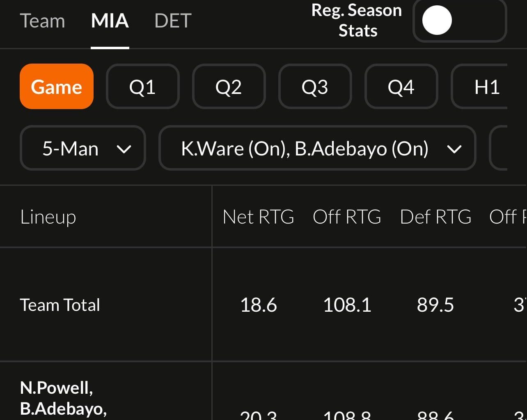Sort the table by Off RTG
Viewport: 527px width, 420px height.
[347, 217]
